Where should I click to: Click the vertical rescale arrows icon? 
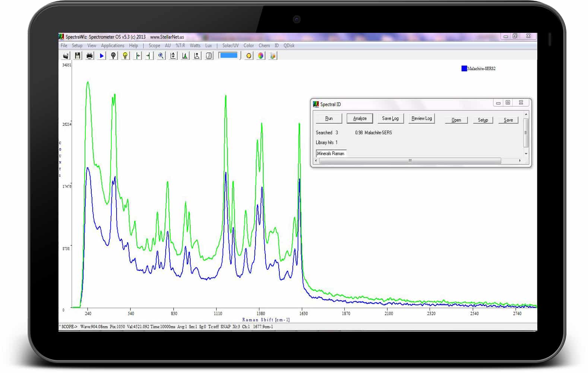pyautogui.click(x=173, y=56)
